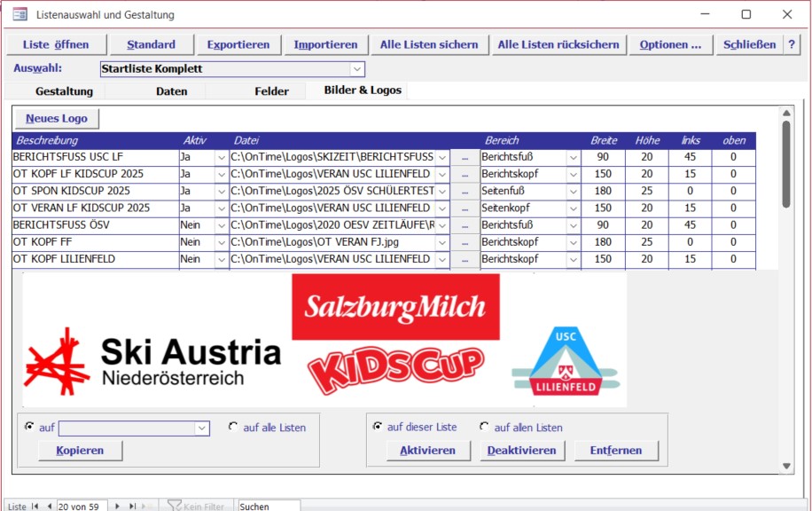The width and height of the screenshot is (812, 511).
Task: Browse file for OT KOPF FF row
Action: click(465, 243)
